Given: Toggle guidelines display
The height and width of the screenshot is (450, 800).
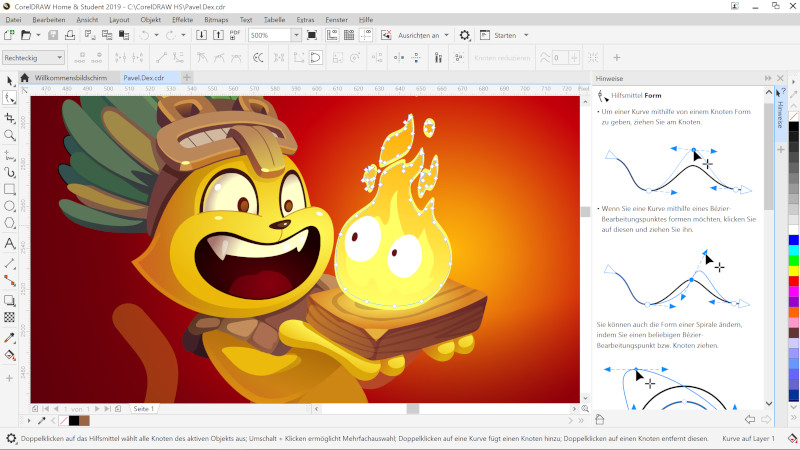Looking at the screenshot, I should (366, 35).
